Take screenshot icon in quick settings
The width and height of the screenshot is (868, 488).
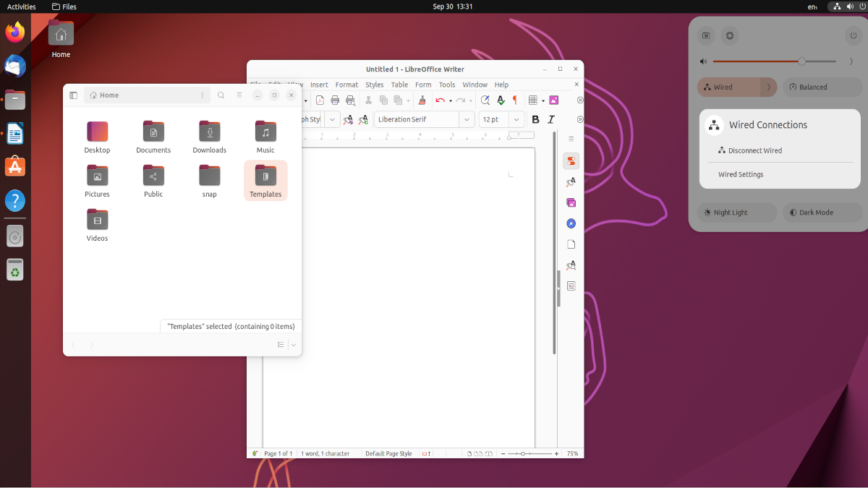[707, 35]
